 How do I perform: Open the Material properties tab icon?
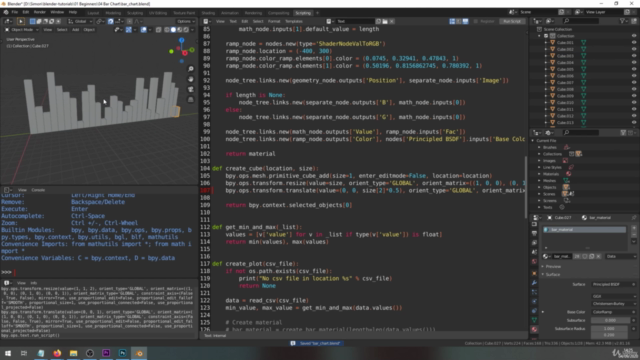[x=534, y=329]
